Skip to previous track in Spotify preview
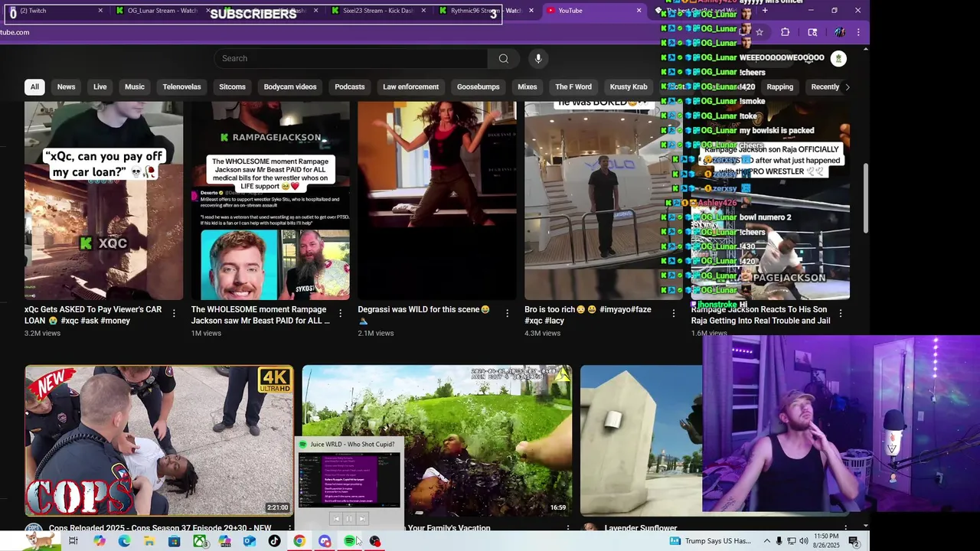 pyautogui.click(x=335, y=519)
